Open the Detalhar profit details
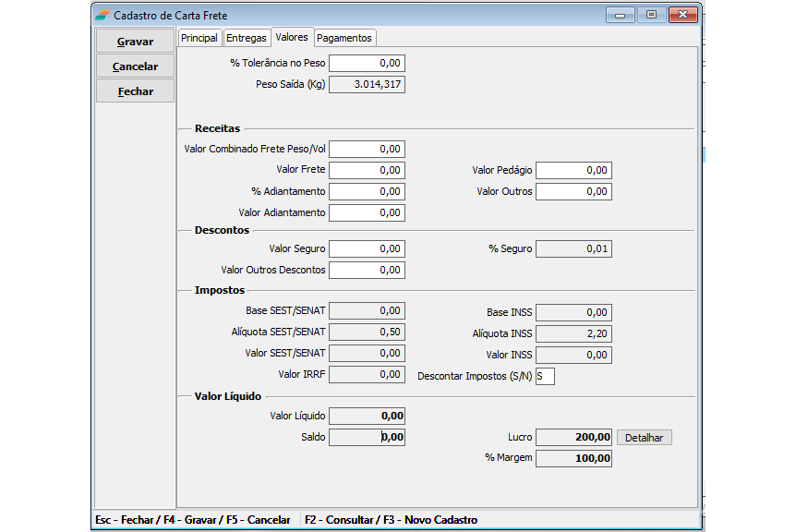 click(x=644, y=438)
